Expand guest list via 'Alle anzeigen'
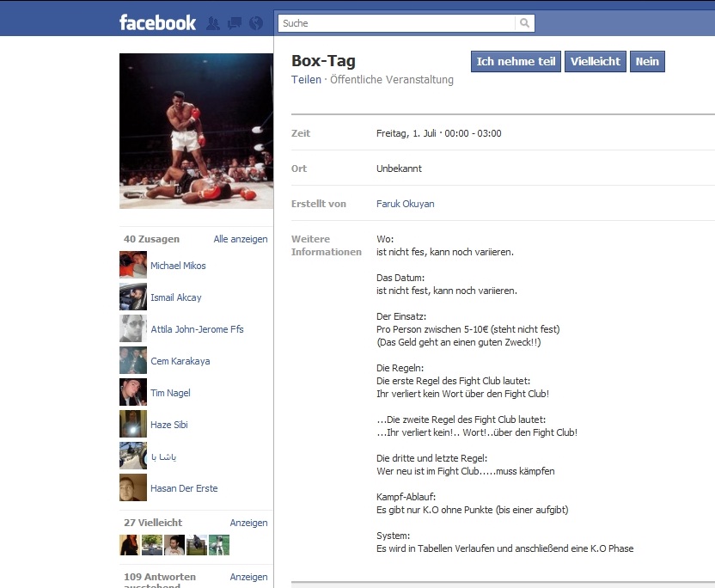Image resolution: width=715 pixels, height=588 pixels. pos(241,239)
